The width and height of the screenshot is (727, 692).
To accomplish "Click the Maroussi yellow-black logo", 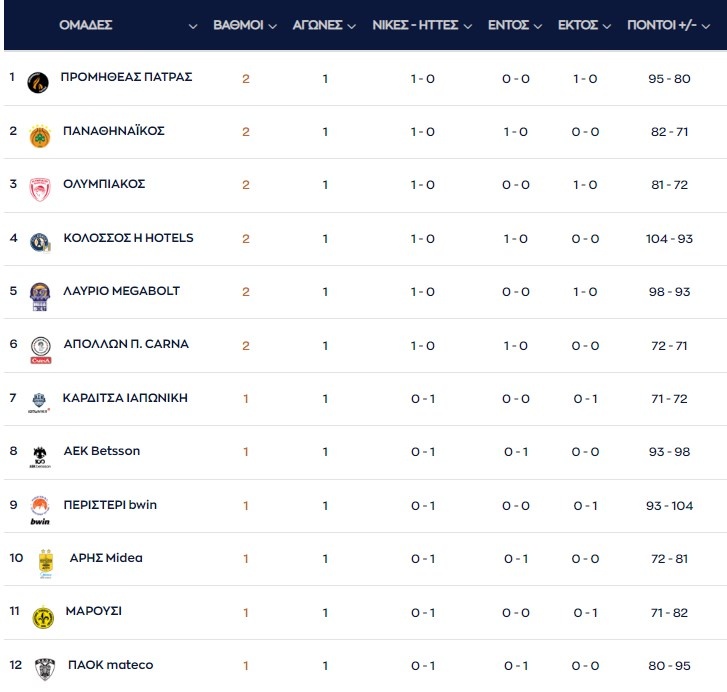I will coord(42,617).
